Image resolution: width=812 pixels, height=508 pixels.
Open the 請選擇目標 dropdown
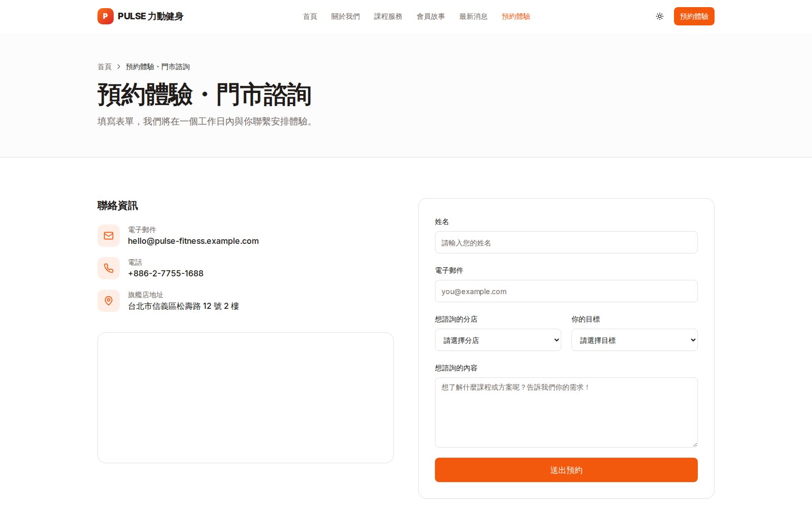634,340
